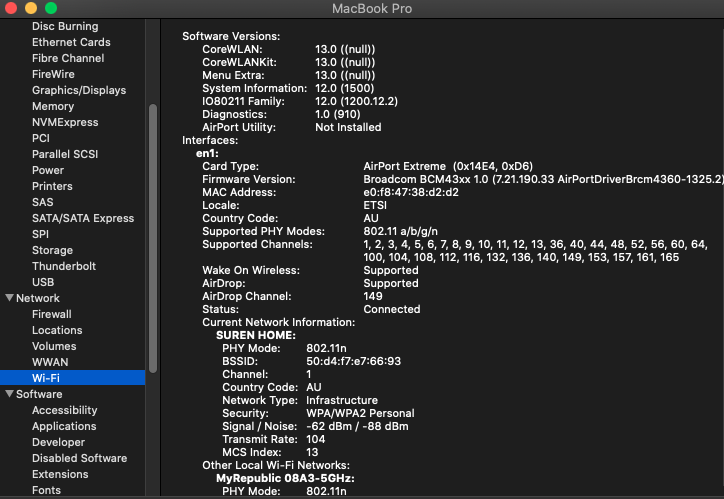724x499 pixels.
Task: Click the signal value -62 dBm / -88 dBm
Action: pos(357,427)
